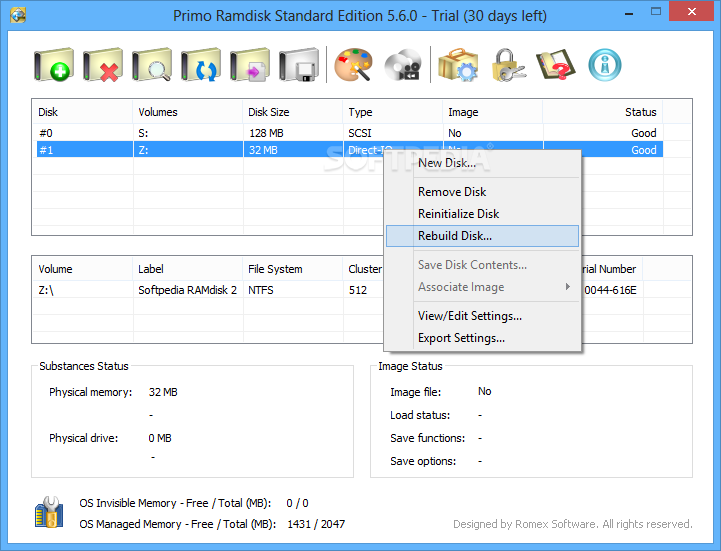The height and width of the screenshot is (551, 721).
Task: Maximize the Primo Ramdisk window
Action: (656, 12)
